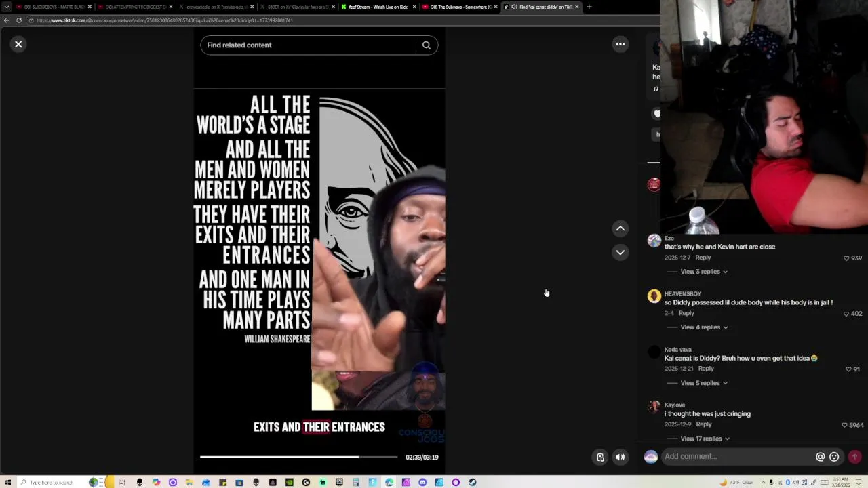Open Sticky Notes from the taskbar

223,482
